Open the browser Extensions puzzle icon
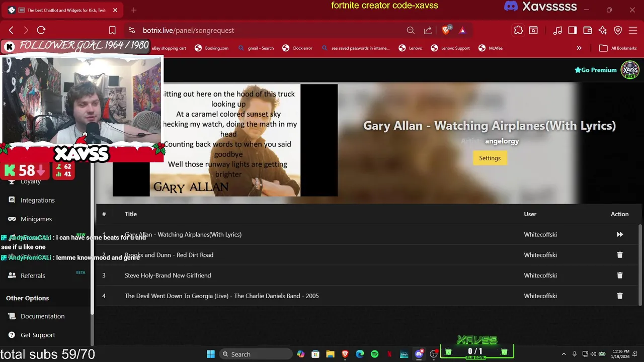Screen dimensions: 644x362 coord(518,30)
